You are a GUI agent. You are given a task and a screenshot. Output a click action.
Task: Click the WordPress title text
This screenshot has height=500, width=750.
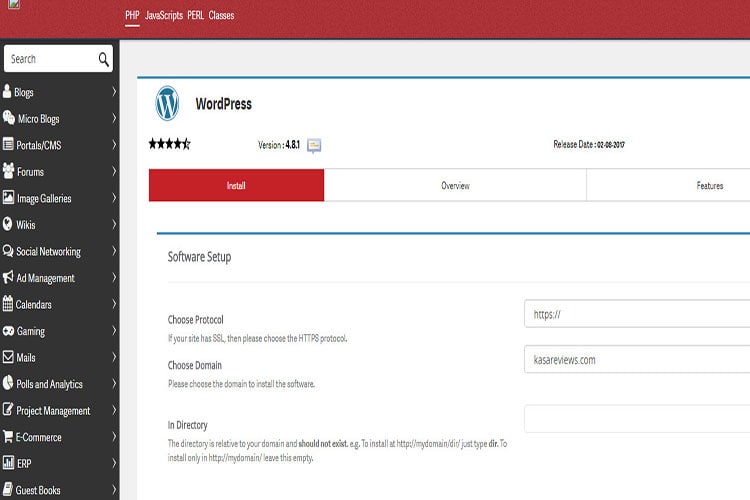point(223,104)
